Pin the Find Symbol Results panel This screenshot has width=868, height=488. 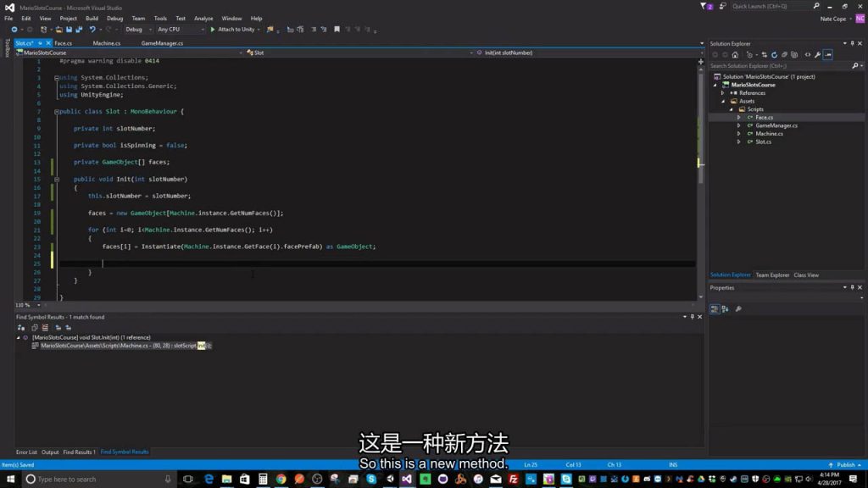coord(693,316)
